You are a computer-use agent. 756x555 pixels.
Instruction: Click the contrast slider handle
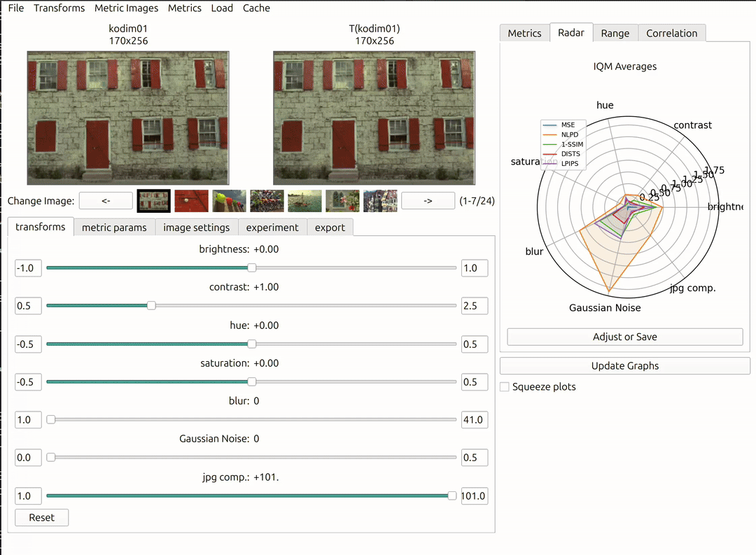[151, 306]
